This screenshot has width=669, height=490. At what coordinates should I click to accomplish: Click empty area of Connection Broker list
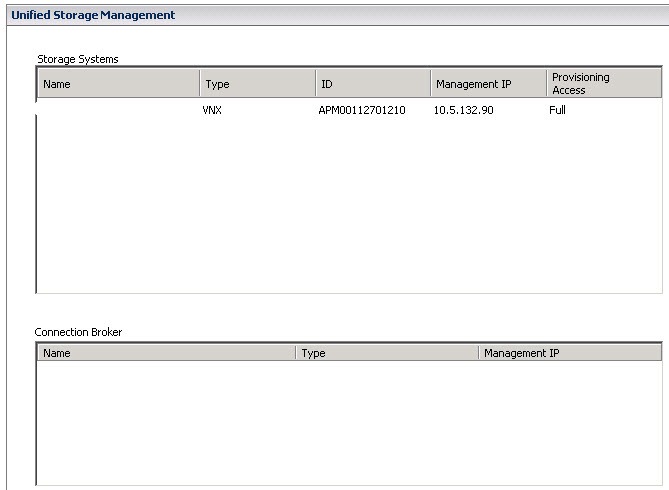click(348, 420)
